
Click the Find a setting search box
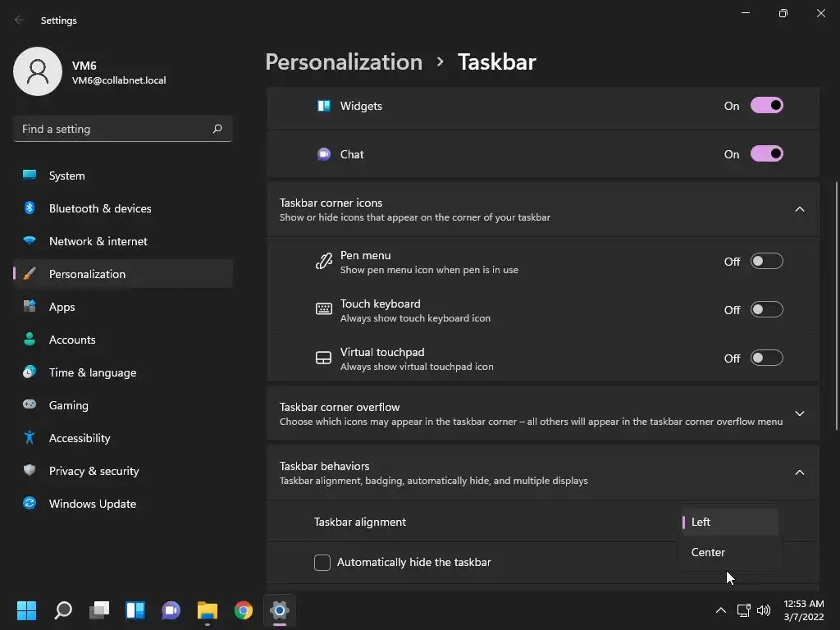tap(123, 129)
